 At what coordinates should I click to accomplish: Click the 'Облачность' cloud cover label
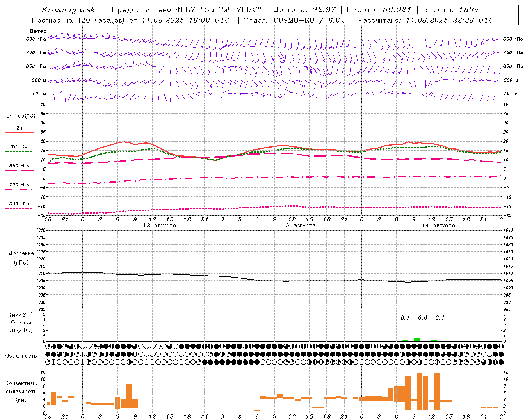click(21, 356)
